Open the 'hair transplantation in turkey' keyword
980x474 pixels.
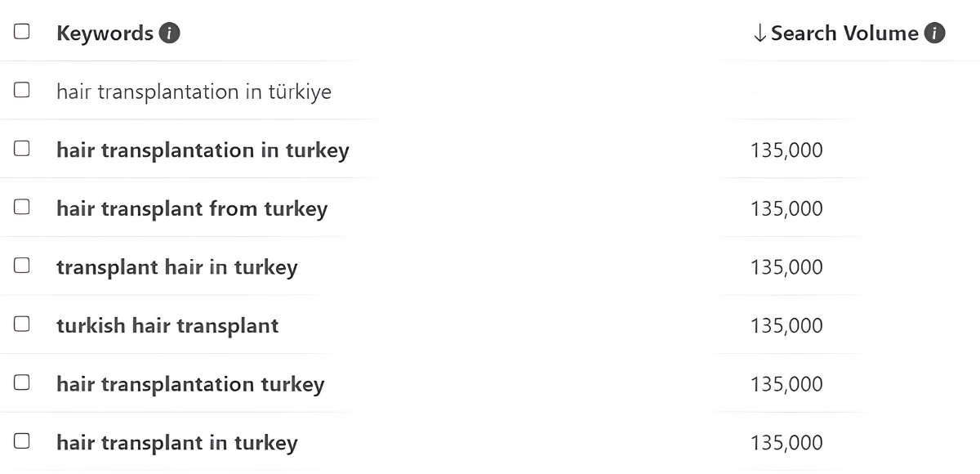pos(203,150)
